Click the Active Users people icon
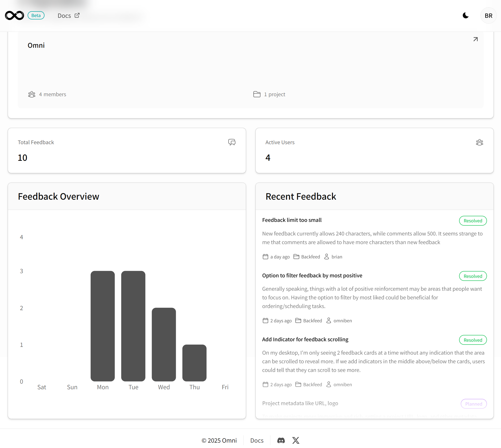Viewport: 501px width, 448px height. (479, 142)
